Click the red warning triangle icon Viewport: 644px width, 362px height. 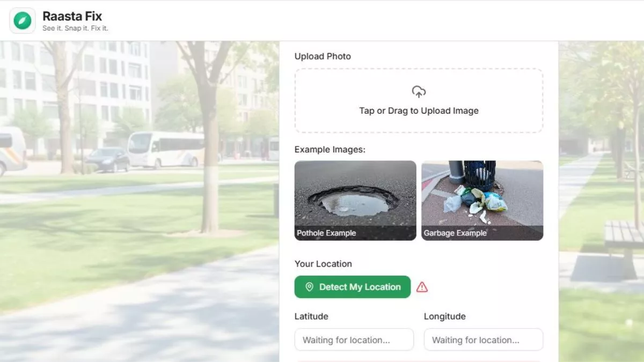click(x=422, y=287)
